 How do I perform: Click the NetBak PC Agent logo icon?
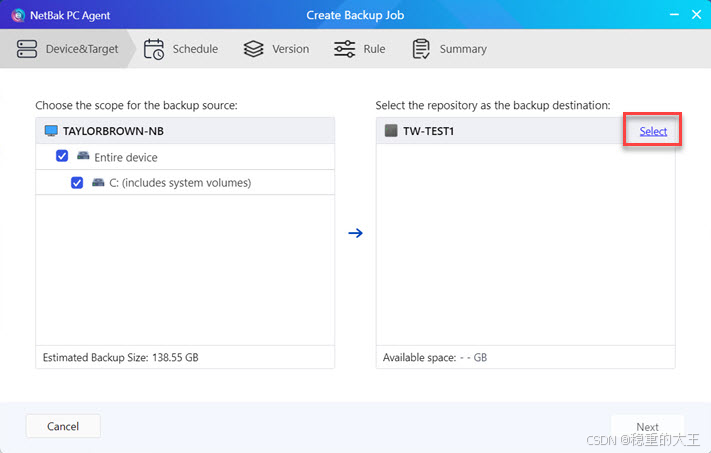click(x=18, y=15)
